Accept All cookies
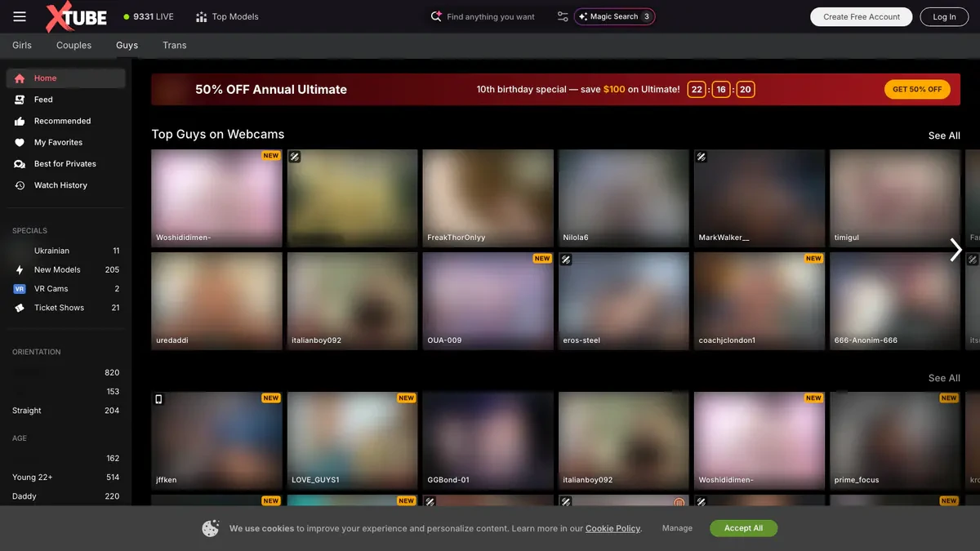Screen dimensions: 980x551 point(743,528)
